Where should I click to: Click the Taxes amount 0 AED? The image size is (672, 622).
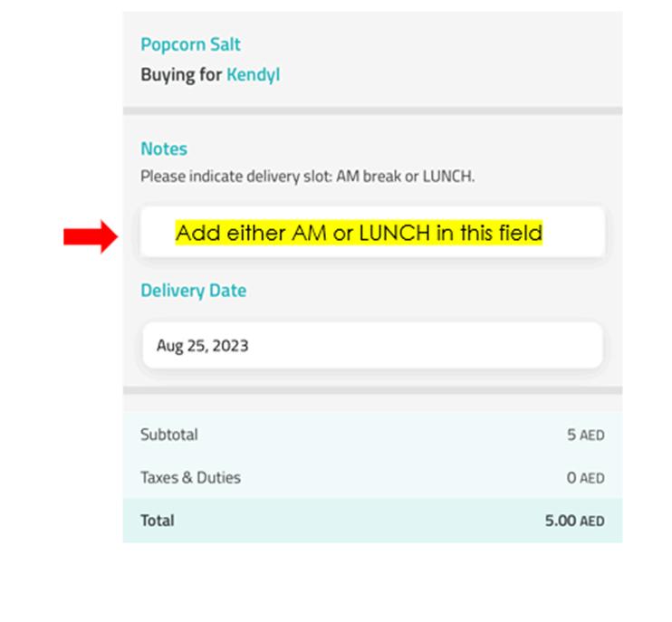585,477
